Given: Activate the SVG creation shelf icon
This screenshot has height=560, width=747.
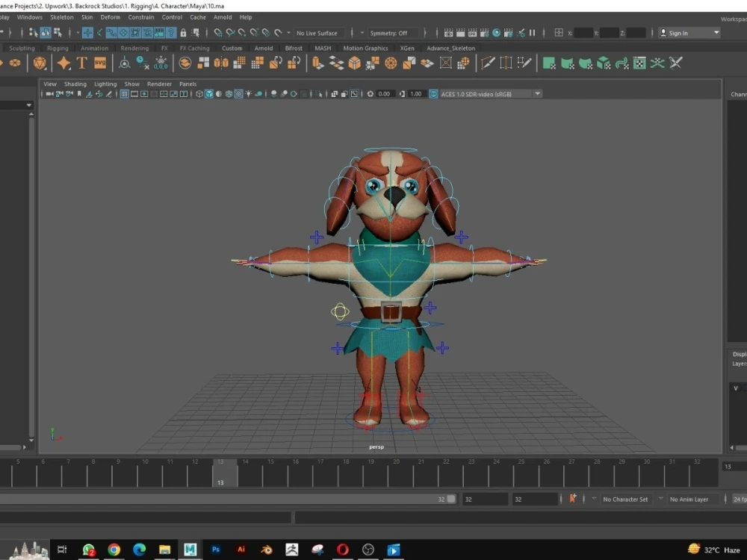Looking at the screenshot, I should pyautogui.click(x=100, y=63).
